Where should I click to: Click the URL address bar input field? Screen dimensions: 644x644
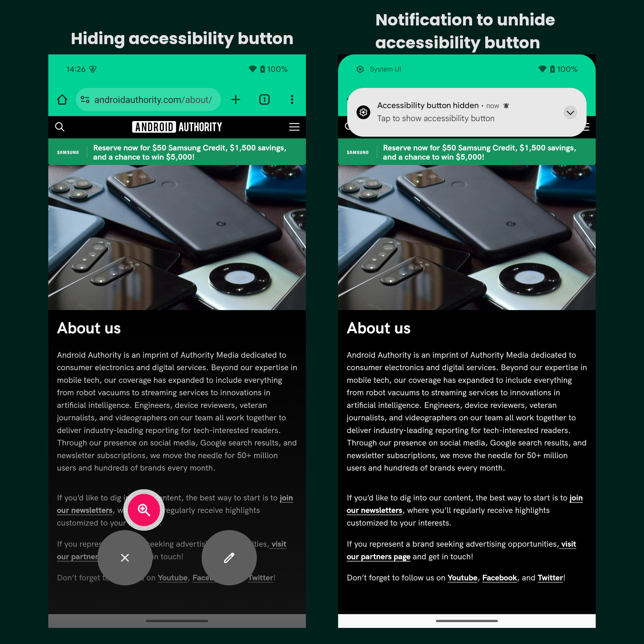click(x=150, y=99)
